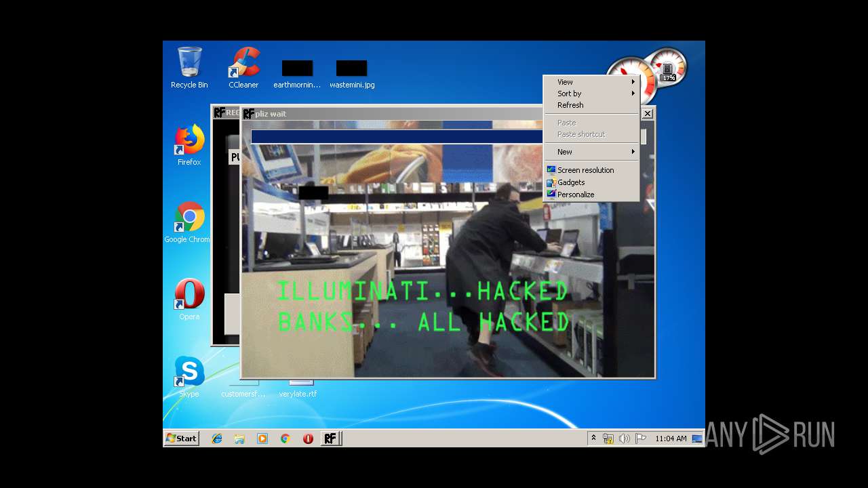The image size is (868, 488).
Task: Expand the New submenu
Action: 591,152
